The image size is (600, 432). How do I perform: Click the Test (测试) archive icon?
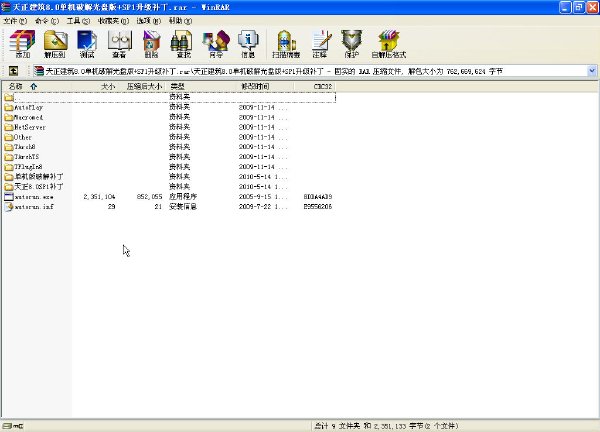click(87, 44)
